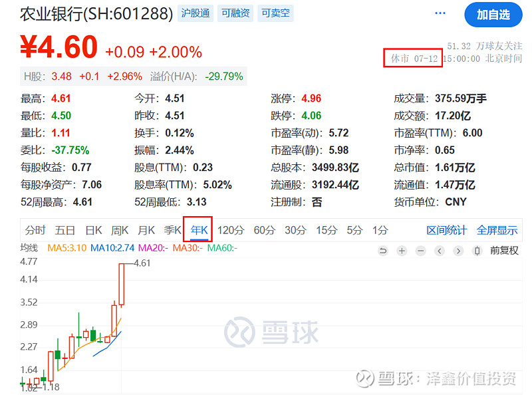Click the stock title 农业银行(SH:601288)

tap(96, 14)
